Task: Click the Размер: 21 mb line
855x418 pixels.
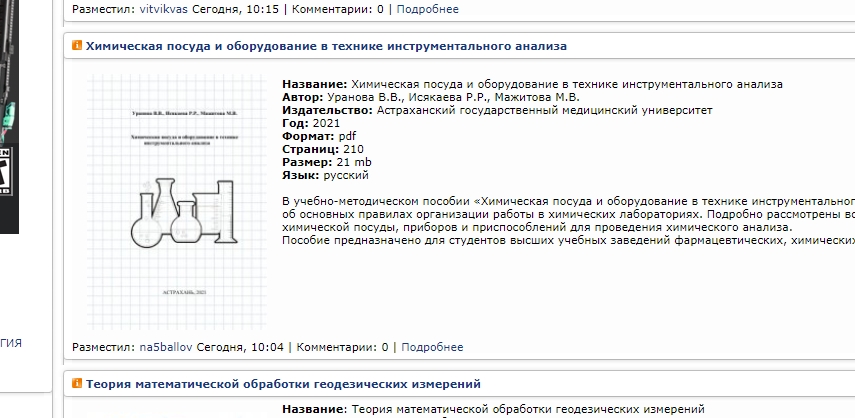Action: (x=326, y=162)
